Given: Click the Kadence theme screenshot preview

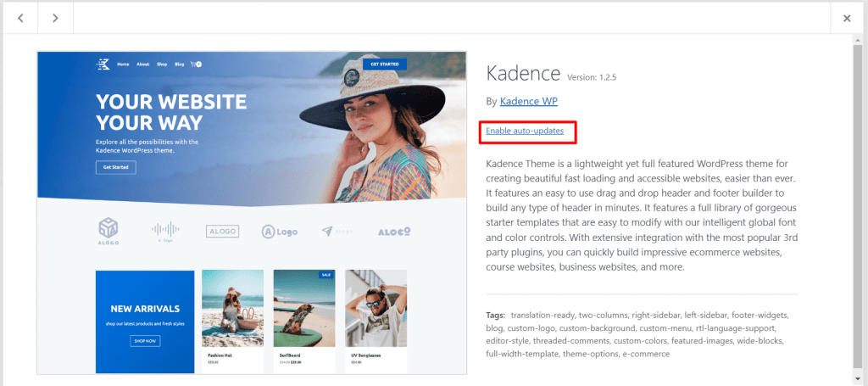Looking at the screenshot, I should (x=252, y=213).
